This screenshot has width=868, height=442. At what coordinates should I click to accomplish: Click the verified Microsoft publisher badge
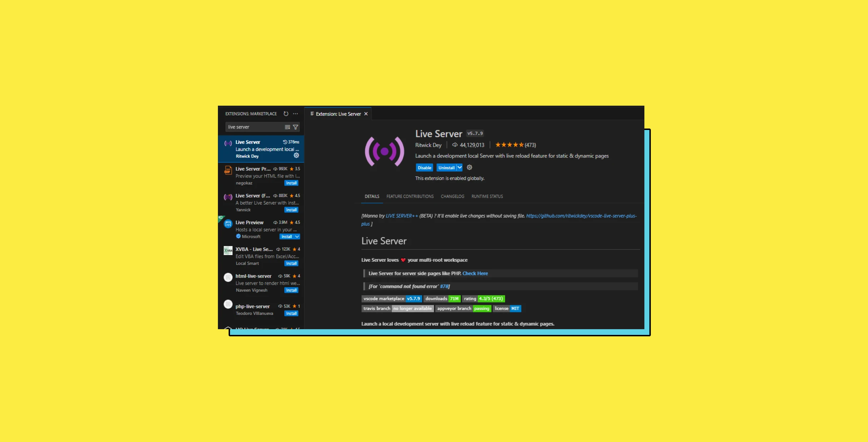coord(238,236)
